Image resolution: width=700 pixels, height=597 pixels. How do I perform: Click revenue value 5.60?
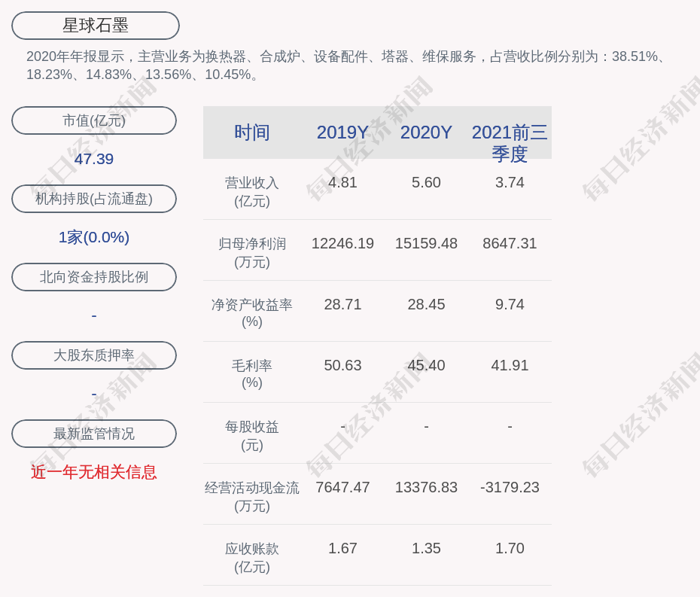(x=426, y=183)
